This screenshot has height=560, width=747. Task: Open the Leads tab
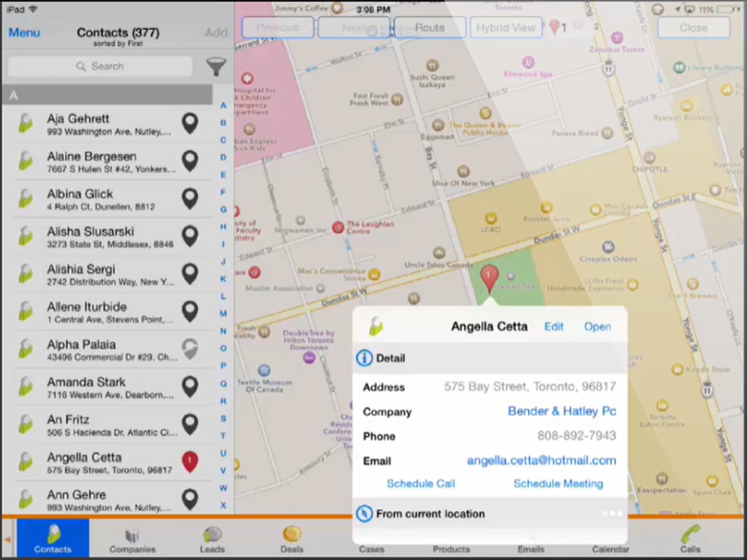pyautogui.click(x=212, y=539)
